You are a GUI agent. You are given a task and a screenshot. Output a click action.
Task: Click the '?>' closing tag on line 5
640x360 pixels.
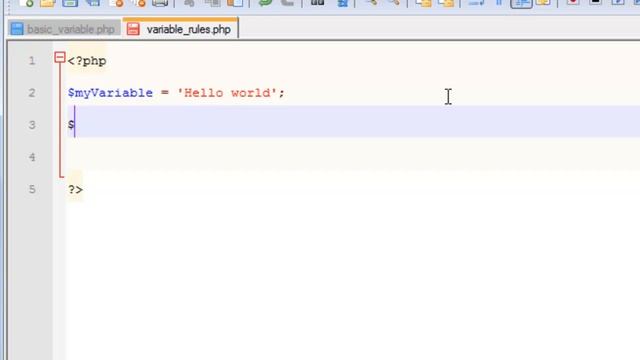75,189
